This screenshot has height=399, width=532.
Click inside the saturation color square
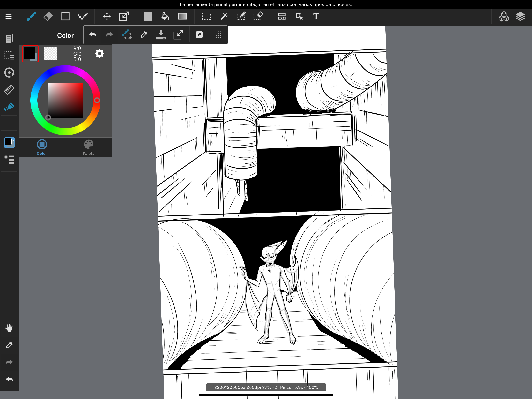[65, 100]
